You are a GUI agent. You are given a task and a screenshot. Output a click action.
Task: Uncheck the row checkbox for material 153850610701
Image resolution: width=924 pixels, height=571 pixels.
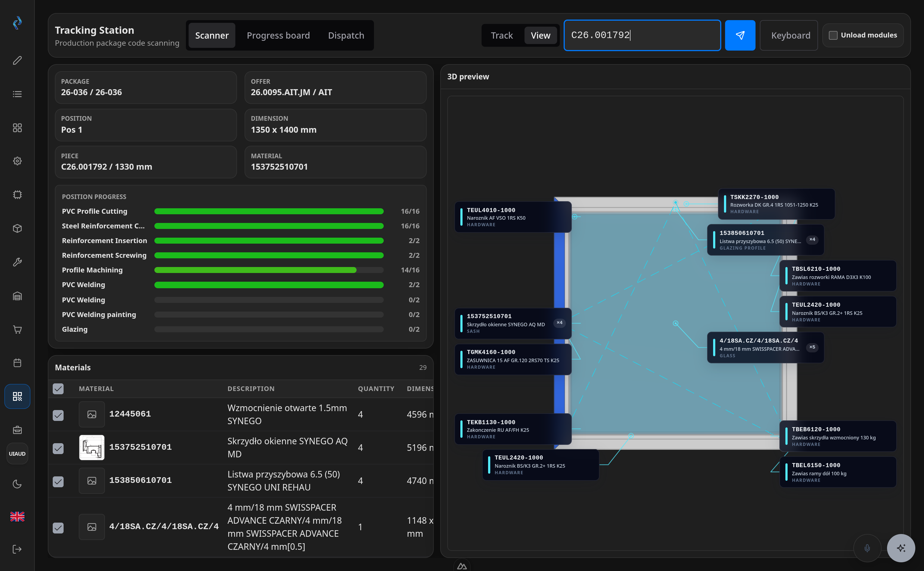(58, 482)
